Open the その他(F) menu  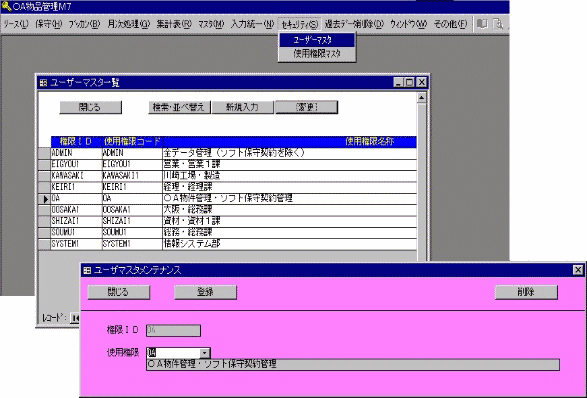[450, 24]
